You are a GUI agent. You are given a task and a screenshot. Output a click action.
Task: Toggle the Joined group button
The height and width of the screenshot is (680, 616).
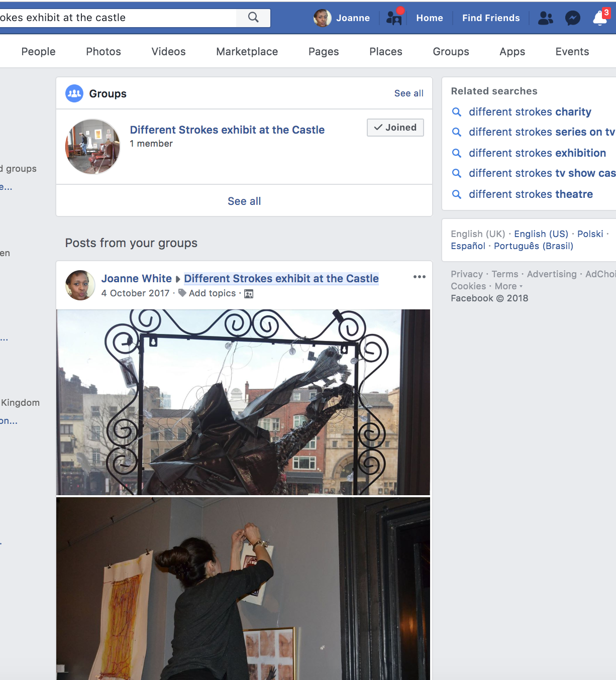pos(395,128)
